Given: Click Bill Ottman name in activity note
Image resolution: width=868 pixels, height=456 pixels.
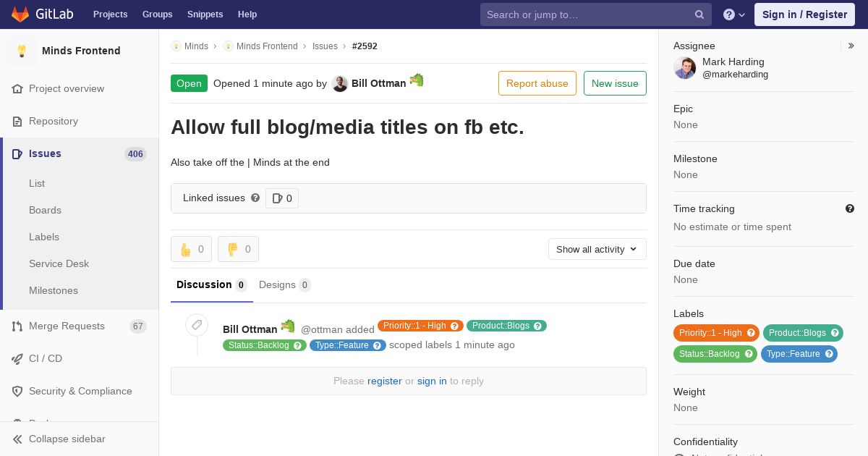Looking at the screenshot, I should click(250, 329).
